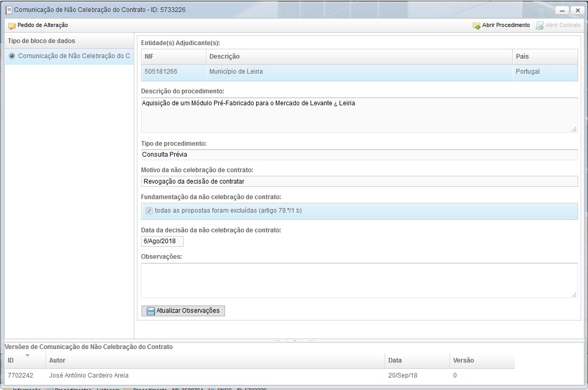Click the Pedido de Alteração folder icon

(12, 25)
